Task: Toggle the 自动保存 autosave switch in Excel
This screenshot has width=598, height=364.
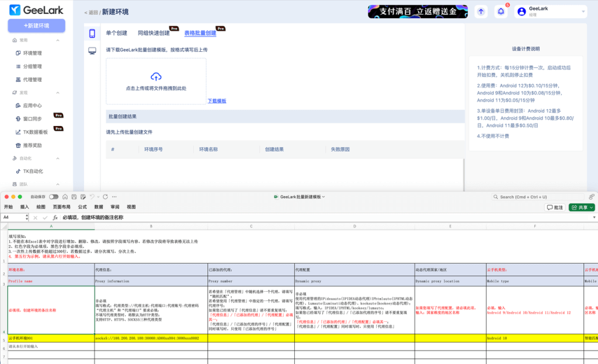Action: (x=54, y=197)
